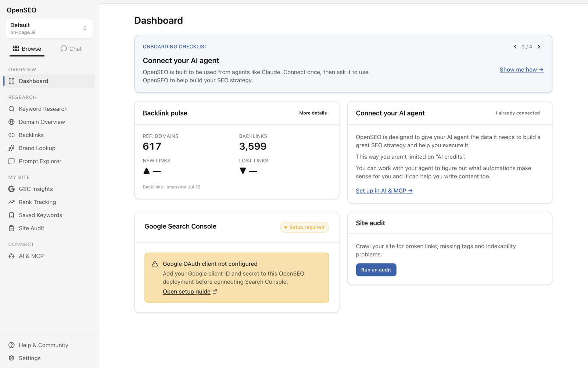This screenshot has height=368, width=588.
Task: Click the Chat bubble icon
Action: coord(64,49)
